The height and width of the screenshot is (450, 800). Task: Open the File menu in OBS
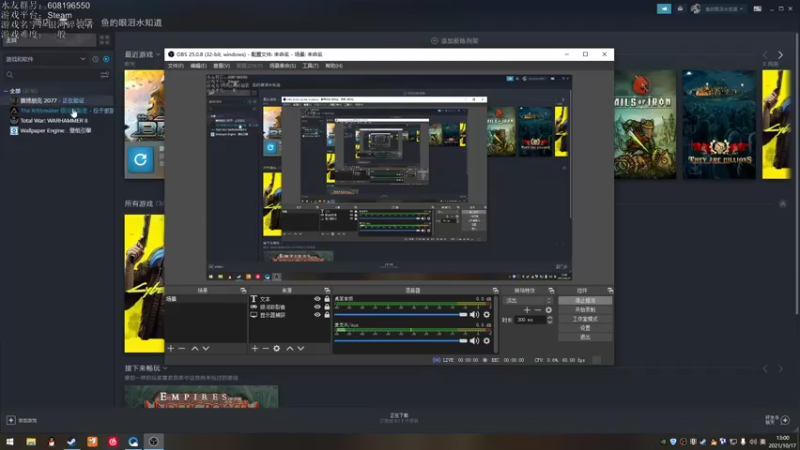pos(176,66)
